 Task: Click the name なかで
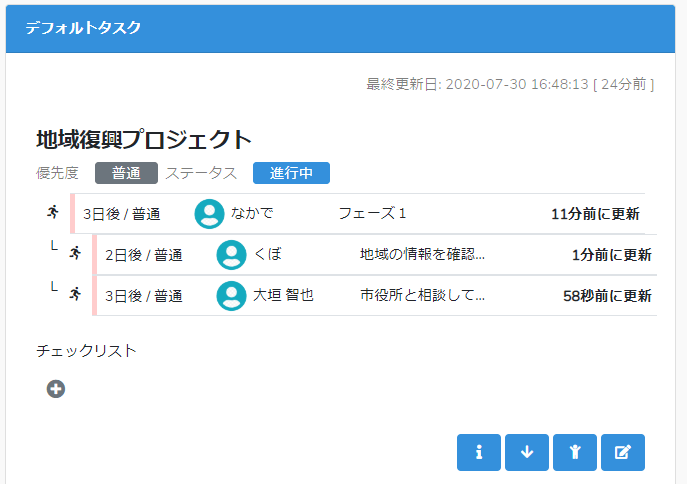pyautogui.click(x=252, y=213)
